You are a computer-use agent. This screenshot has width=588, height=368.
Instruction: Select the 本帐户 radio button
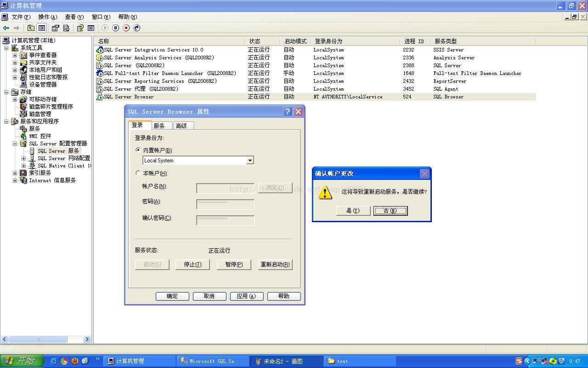pyautogui.click(x=138, y=173)
